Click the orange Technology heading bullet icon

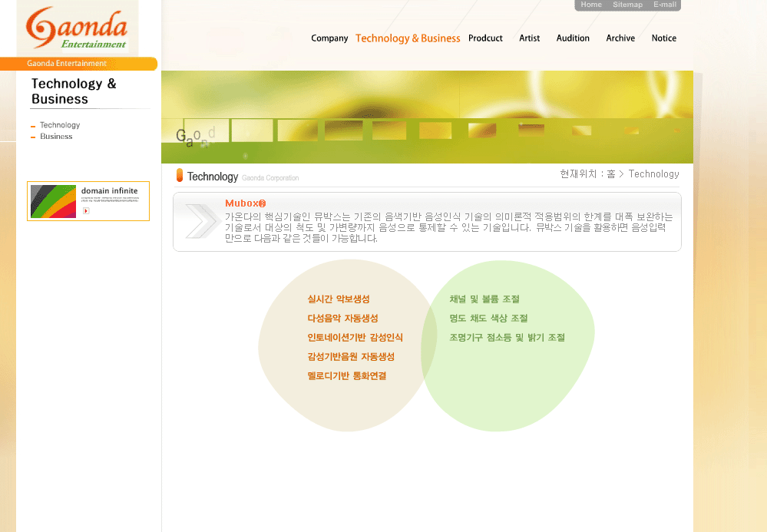coord(180,176)
